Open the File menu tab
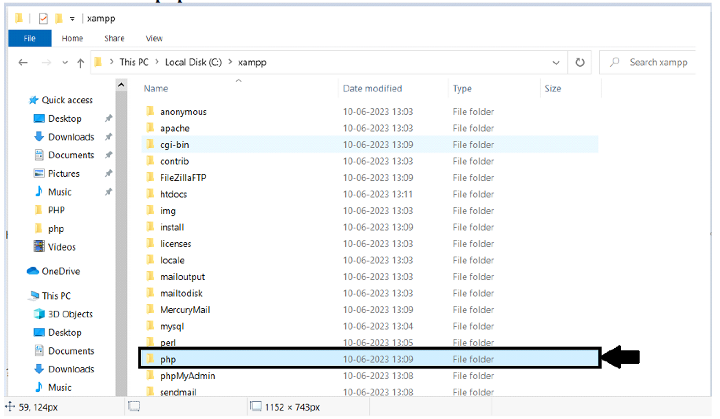 30,38
